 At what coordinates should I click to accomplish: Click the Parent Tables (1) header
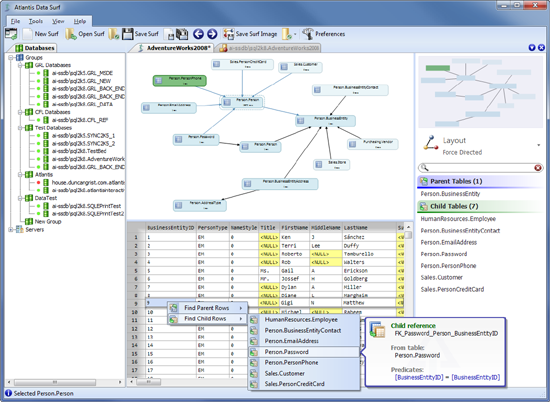(481, 181)
